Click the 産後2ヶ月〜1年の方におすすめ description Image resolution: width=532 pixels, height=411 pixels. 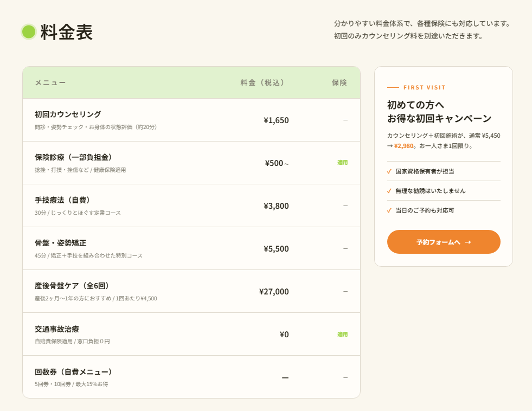tap(95, 298)
